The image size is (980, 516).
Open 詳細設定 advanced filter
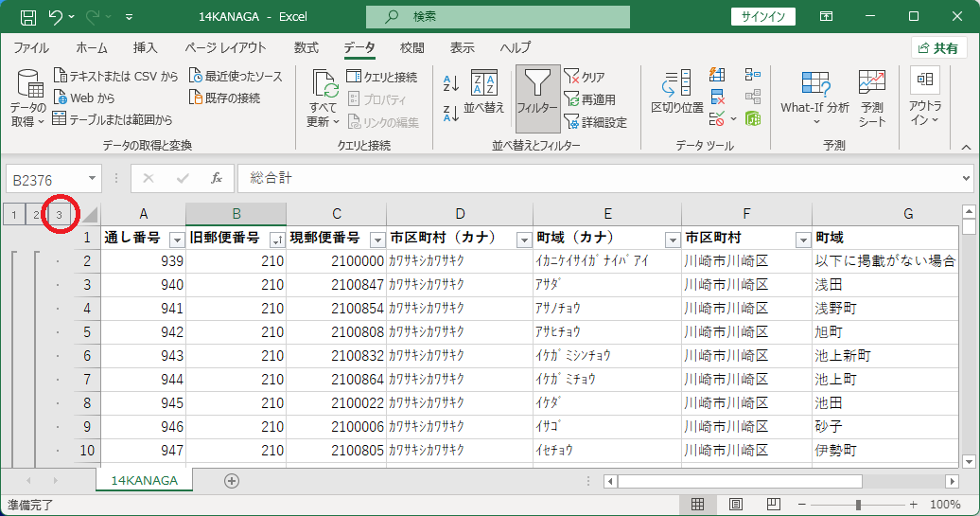click(x=595, y=122)
